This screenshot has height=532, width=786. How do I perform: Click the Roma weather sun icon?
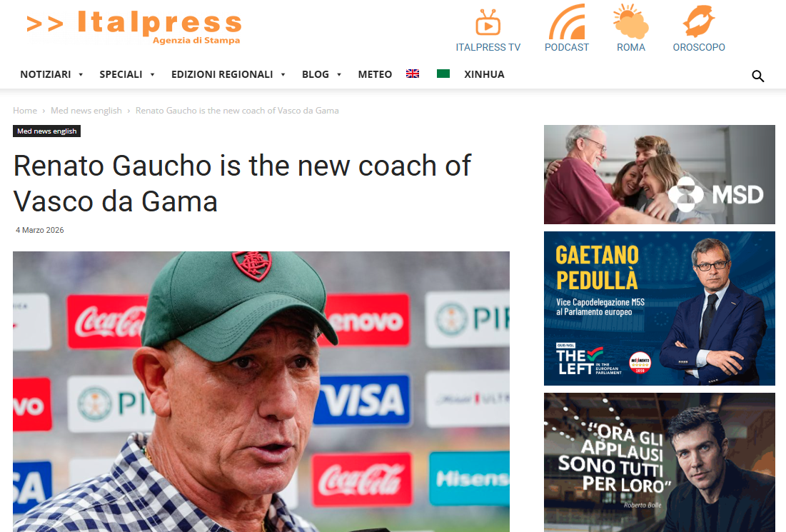point(630,21)
